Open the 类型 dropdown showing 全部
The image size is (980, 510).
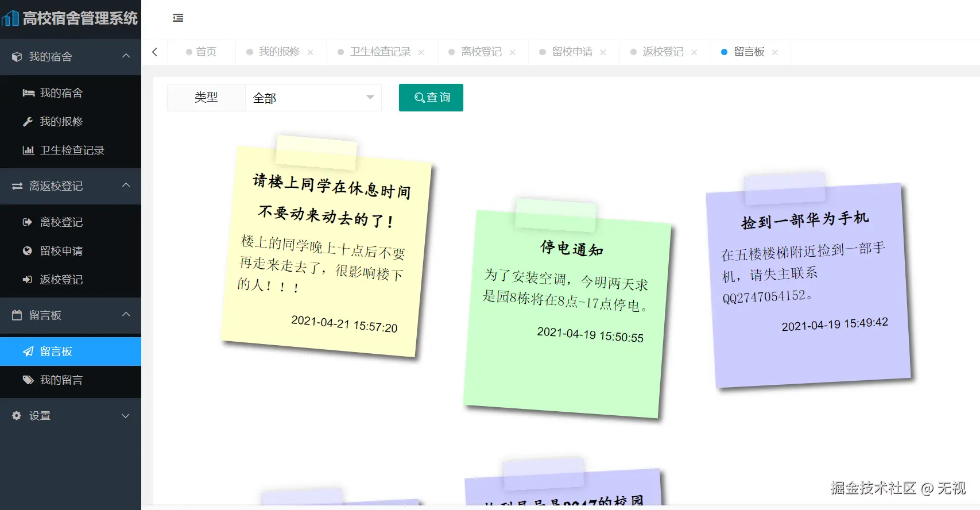[313, 98]
